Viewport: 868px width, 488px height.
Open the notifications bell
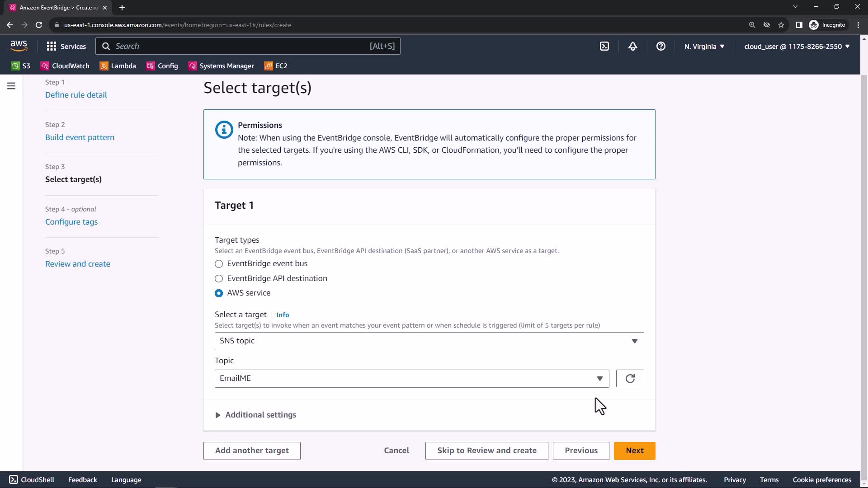(632, 46)
